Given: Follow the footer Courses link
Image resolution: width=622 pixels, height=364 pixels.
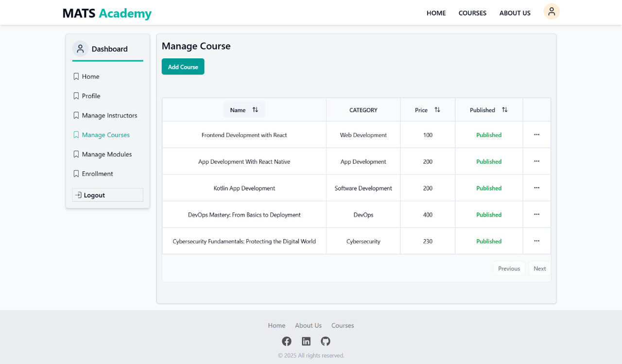Looking at the screenshot, I should [343, 326].
